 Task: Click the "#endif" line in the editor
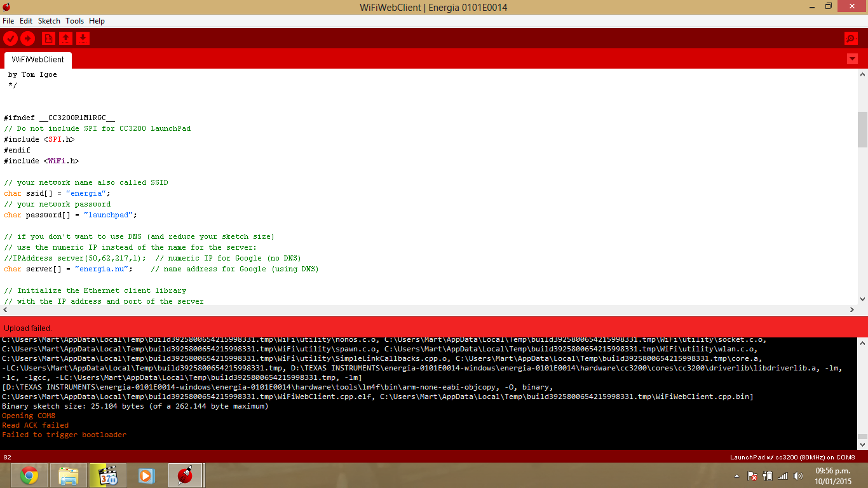pos(17,150)
